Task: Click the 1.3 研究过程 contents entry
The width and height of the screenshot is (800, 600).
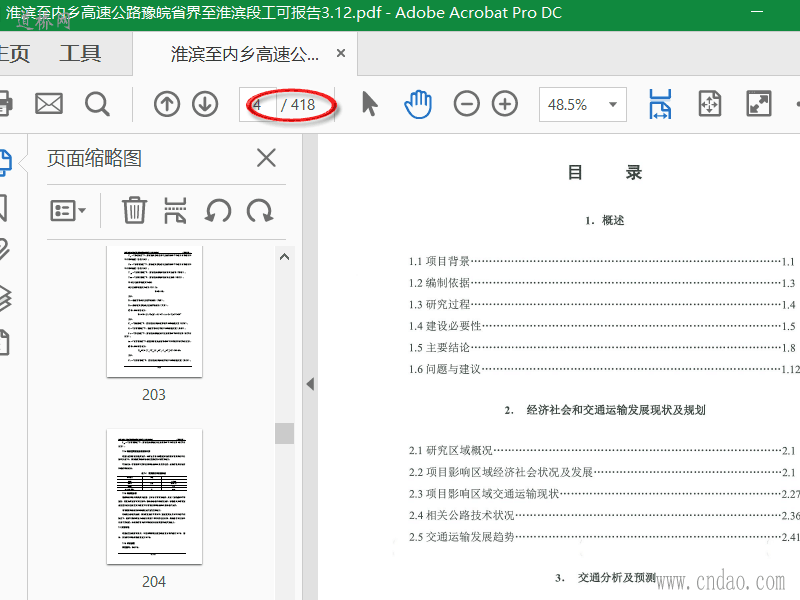Action: (x=602, y=305)
